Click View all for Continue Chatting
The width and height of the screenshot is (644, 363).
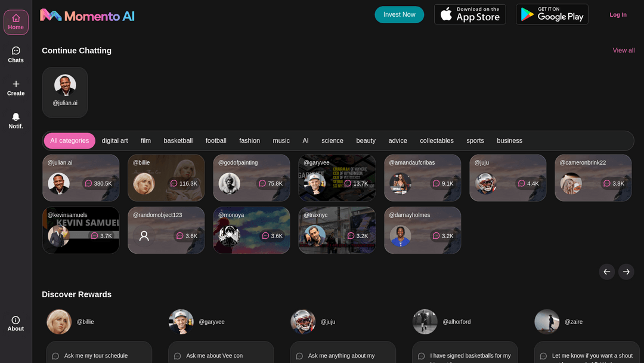pyautogui.click(x=624, y=50)
